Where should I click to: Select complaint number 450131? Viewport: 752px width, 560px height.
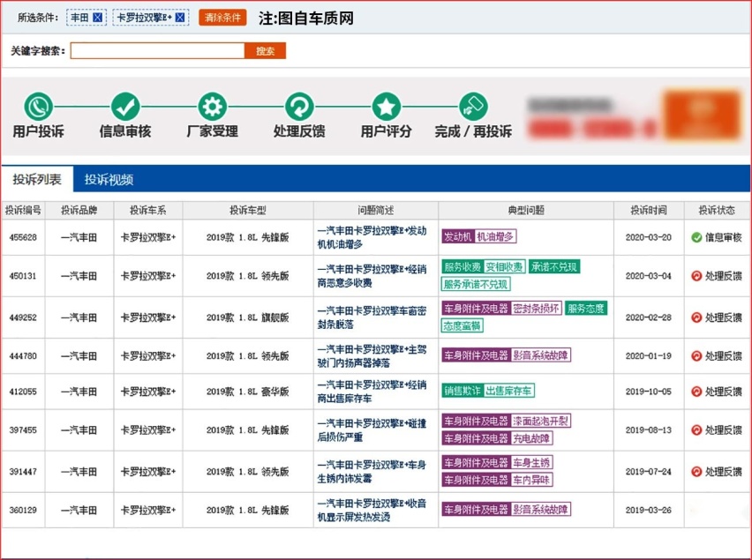[23, 276]
